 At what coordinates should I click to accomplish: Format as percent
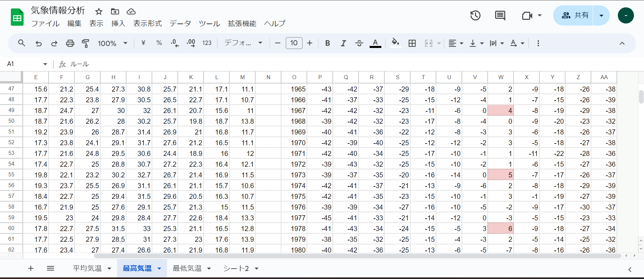pos(159,43)
